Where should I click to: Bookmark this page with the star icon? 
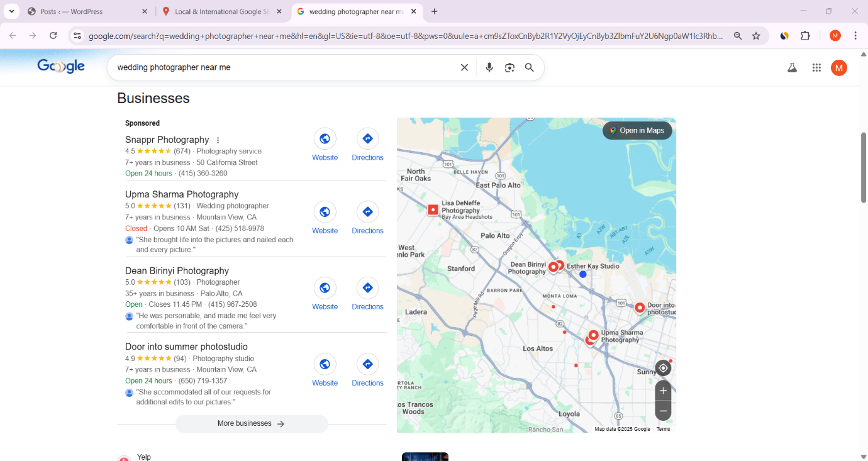[756, 36]
